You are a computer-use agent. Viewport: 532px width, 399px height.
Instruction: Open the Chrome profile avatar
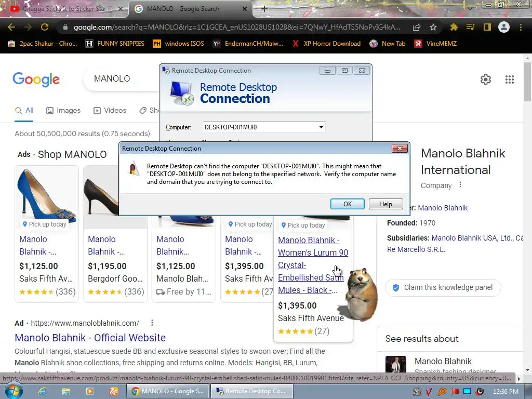(504, 27)
